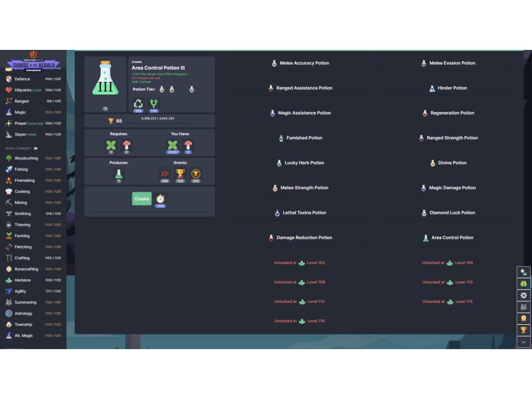532x399 pixels.
Task: Click the XP grant icon
Action: pyautogui.click(x=165, y=174)
